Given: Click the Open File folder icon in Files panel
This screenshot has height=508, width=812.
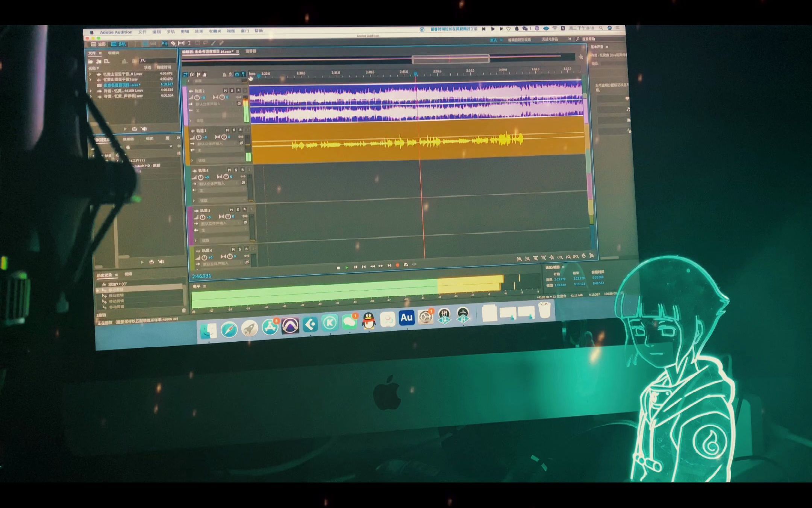Looking at the screenshot, I should (x=91, y=61).
